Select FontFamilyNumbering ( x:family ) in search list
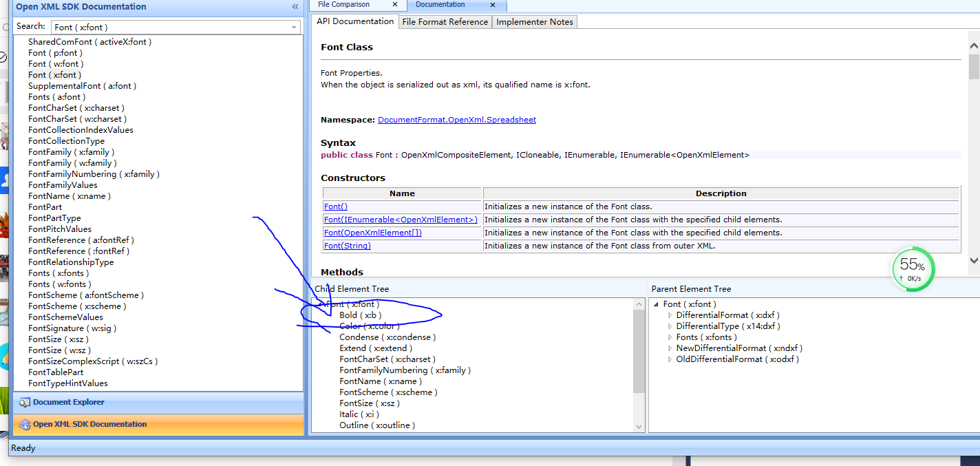 click(94, 174)
